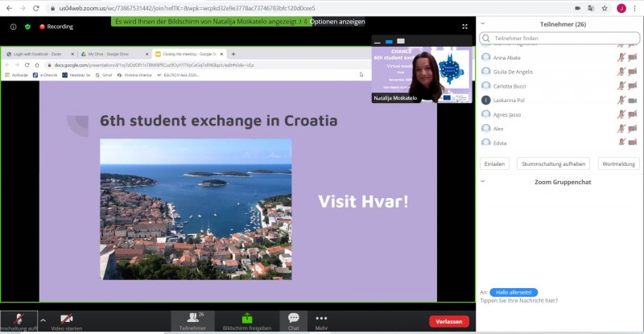
Task: Click the URL text in the address bar
Action: (187, 8)
